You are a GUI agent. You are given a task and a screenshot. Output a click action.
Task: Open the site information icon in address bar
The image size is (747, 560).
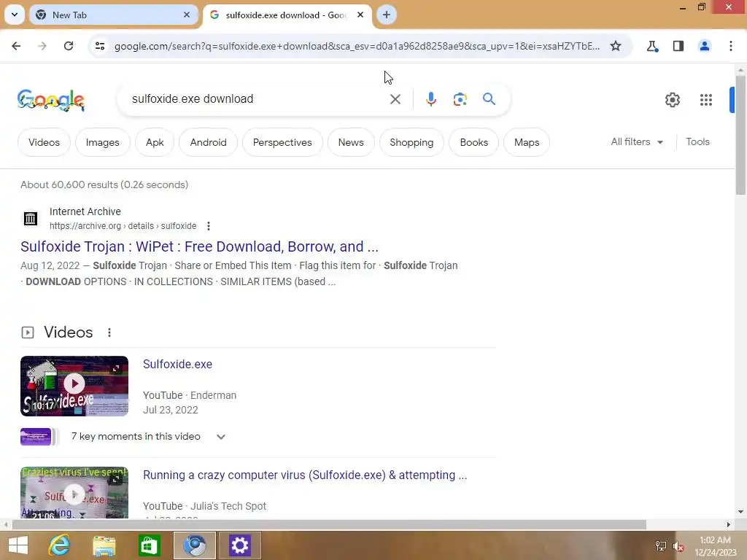click(100, 46)
